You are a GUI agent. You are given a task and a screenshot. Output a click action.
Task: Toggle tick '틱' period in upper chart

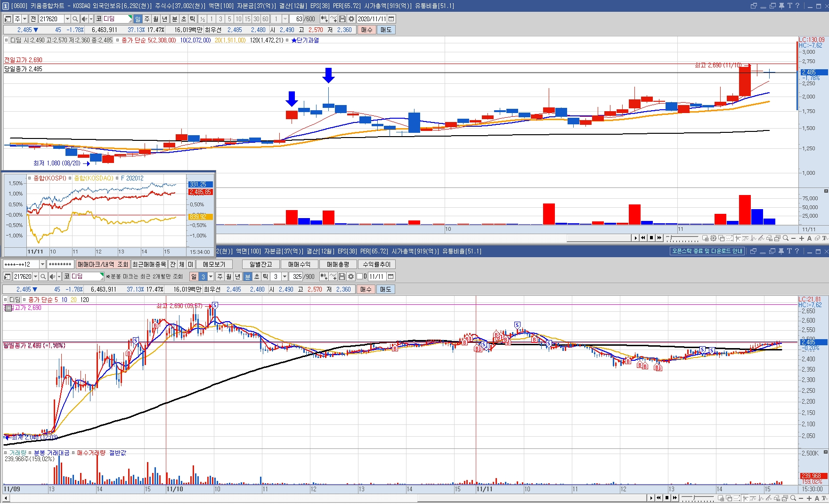[192, 19]
